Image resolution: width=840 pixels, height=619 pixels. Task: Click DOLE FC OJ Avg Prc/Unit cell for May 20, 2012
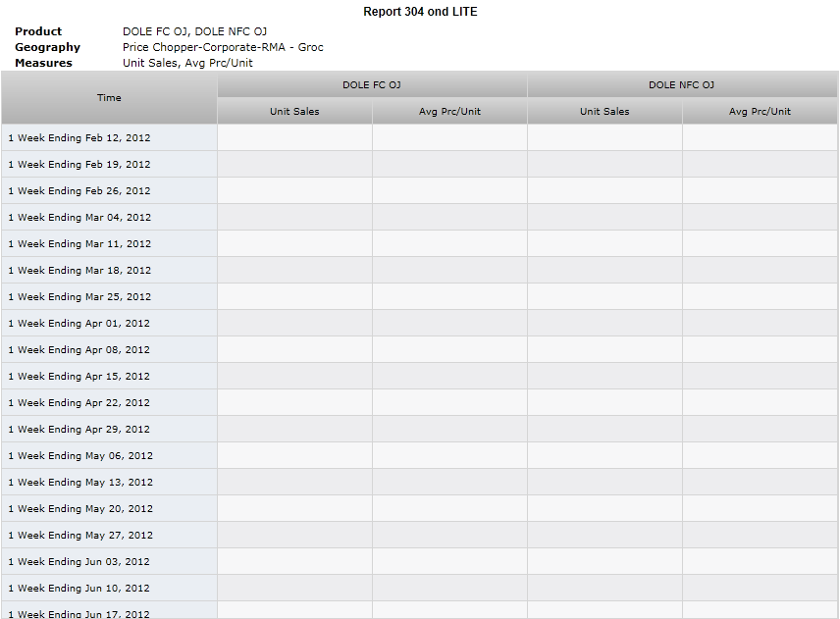449,509
